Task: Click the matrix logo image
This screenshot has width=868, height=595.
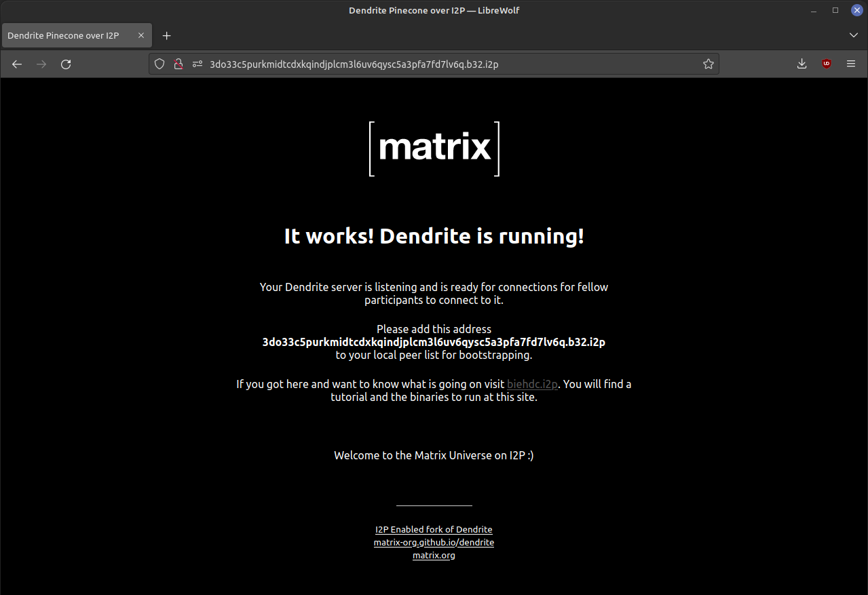Action: pos(434,149)
